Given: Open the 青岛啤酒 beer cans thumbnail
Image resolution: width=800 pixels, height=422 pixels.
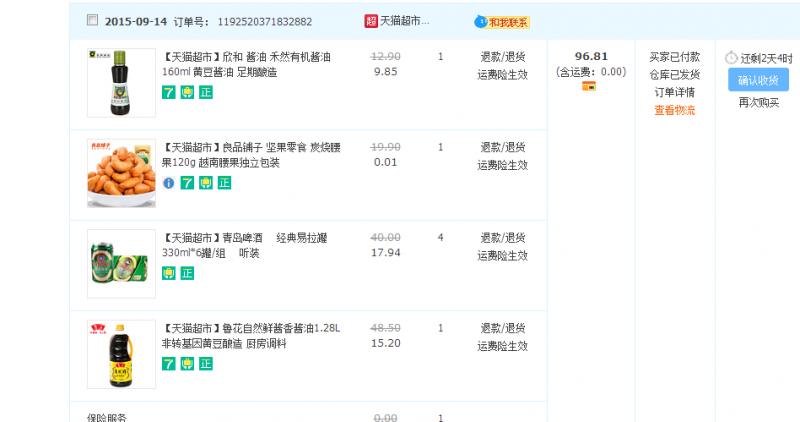Looking at the screenshot, I should point(121,264).
